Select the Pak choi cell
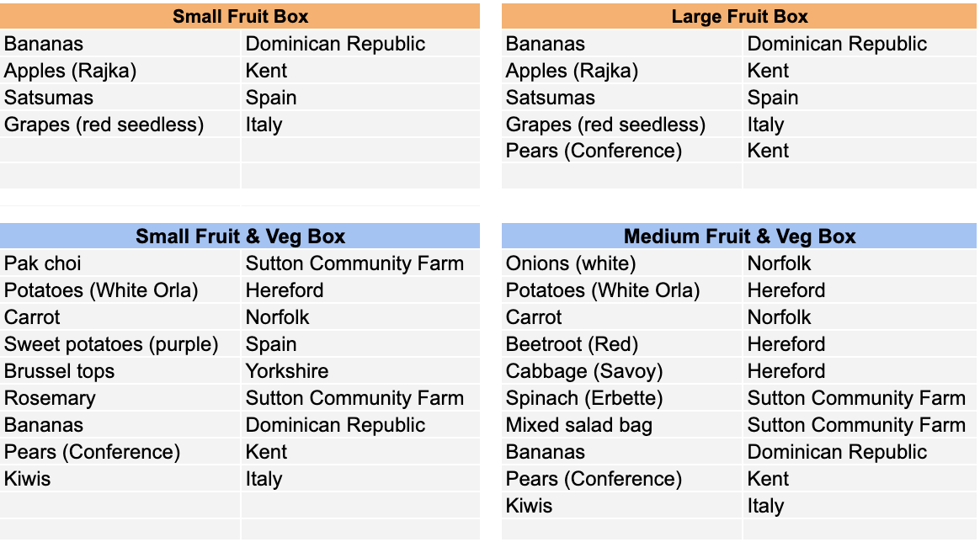This screenshot has height=542, width=980. point(120,263)
